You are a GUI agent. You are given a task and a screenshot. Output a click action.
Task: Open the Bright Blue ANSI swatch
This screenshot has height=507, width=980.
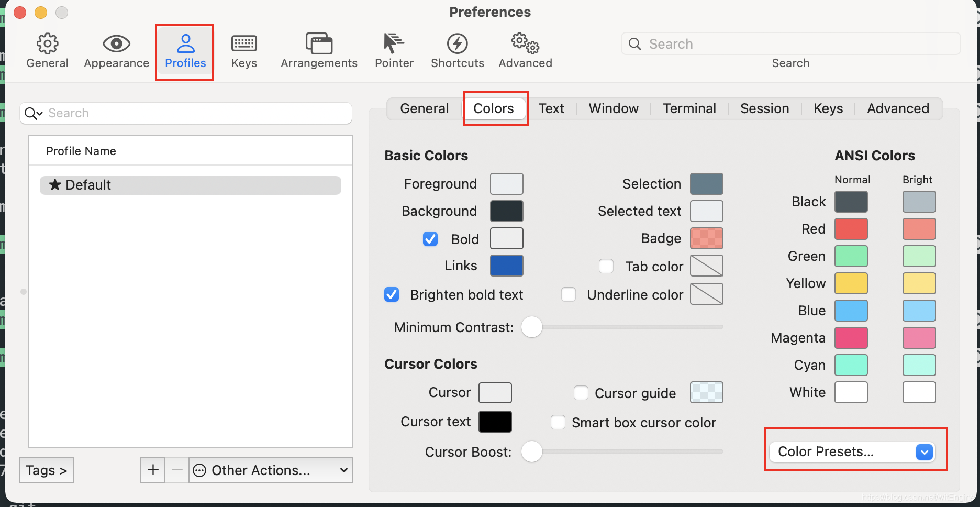pos(919,311)
